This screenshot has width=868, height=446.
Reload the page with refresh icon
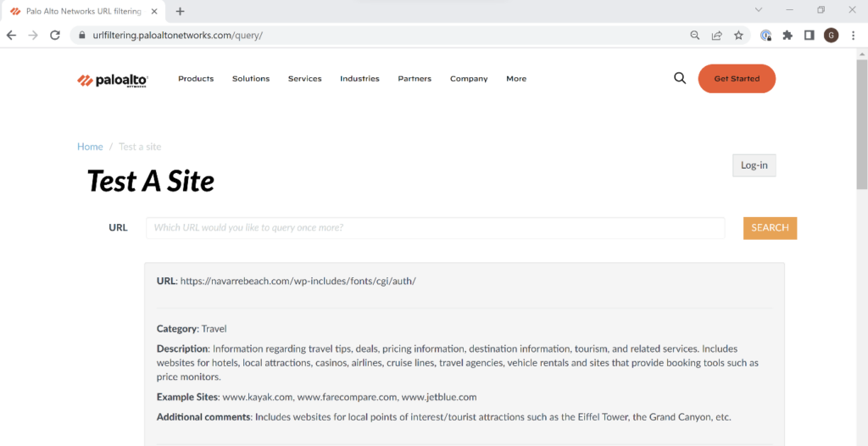click(x=55, y=36)
